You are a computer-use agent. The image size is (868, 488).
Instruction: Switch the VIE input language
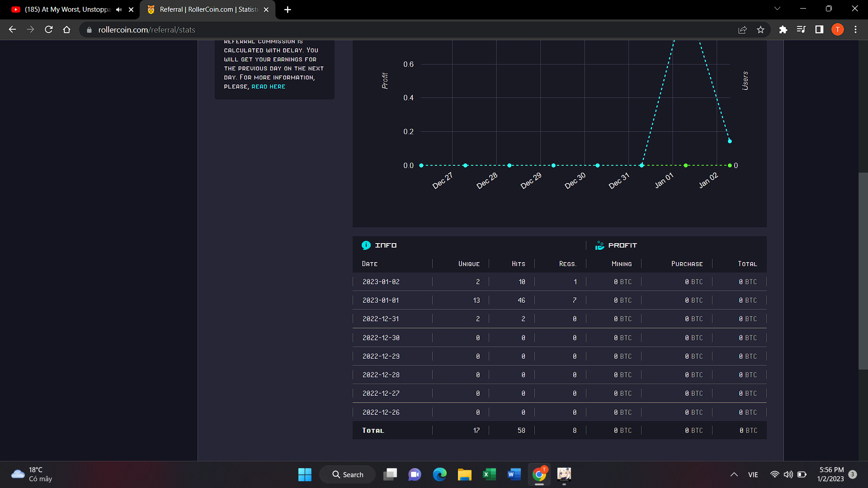pyautogui.click(x=753, y=474)
